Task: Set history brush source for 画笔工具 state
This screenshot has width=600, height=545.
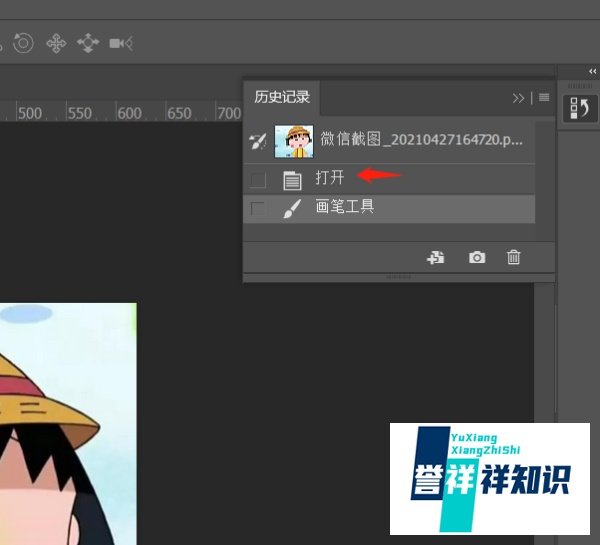Action: (x=258, y=209)
